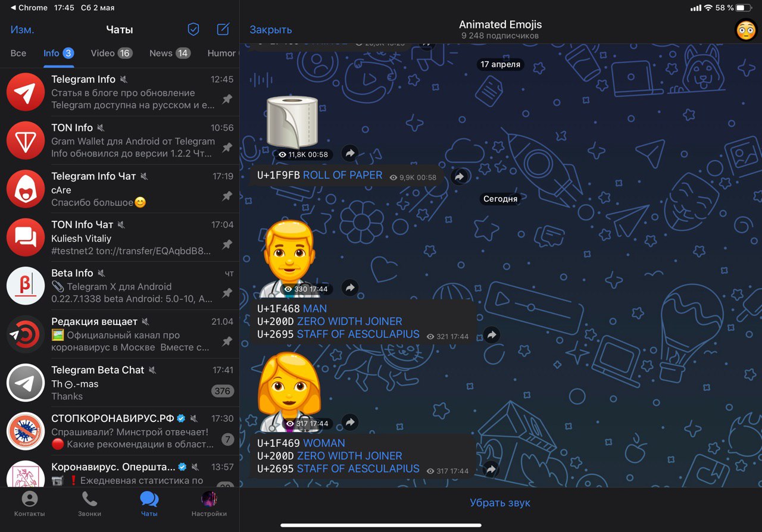Open message 'Спасибо большое' preview
The width and height of the screenshot is (762, 532).
pos(99,202)
